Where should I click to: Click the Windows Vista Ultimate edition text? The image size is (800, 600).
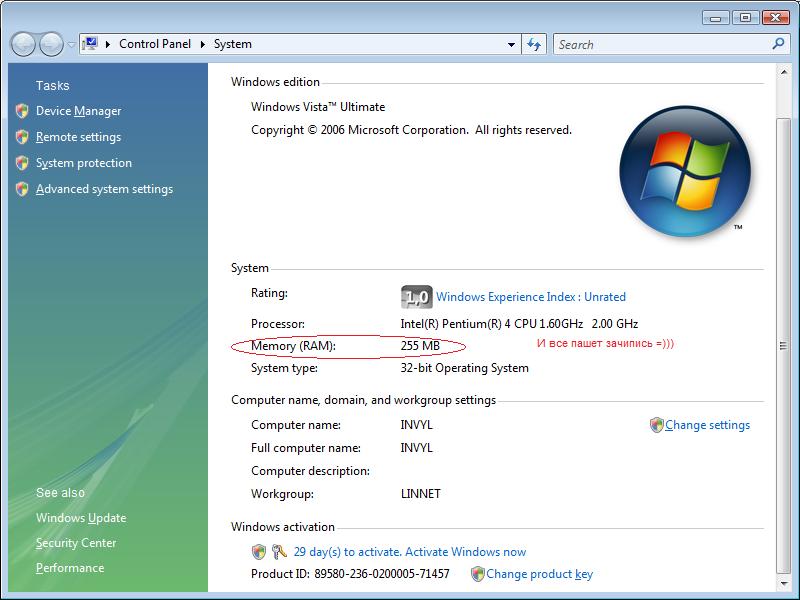click(x=318, y=107)
